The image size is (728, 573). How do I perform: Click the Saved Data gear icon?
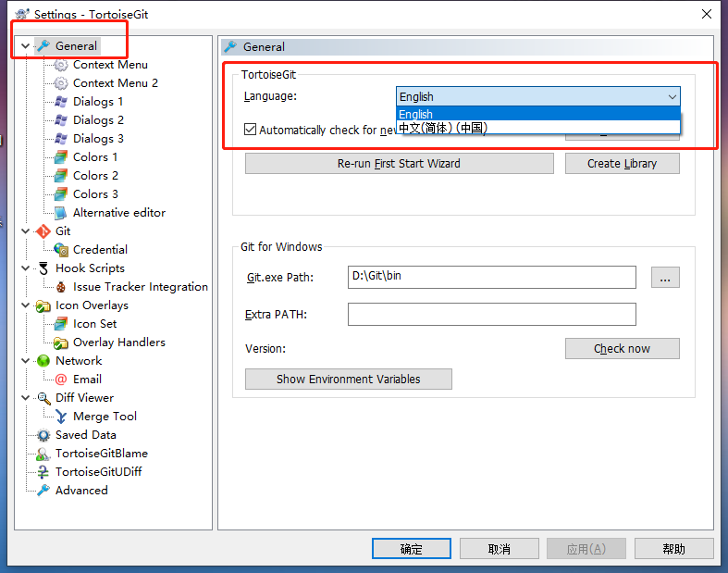pos(43,435)
